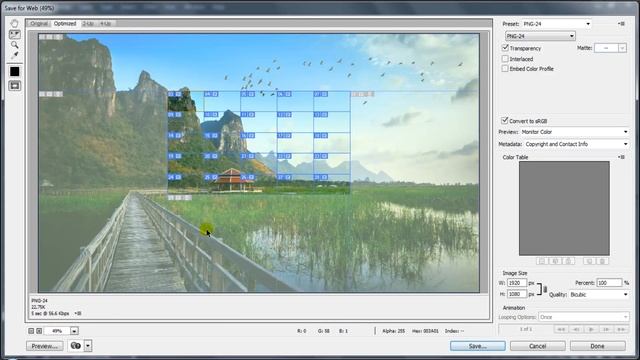Select slice 13 badge in grid
The width and height of the screenshot is (640, 360).
[321, 115]
